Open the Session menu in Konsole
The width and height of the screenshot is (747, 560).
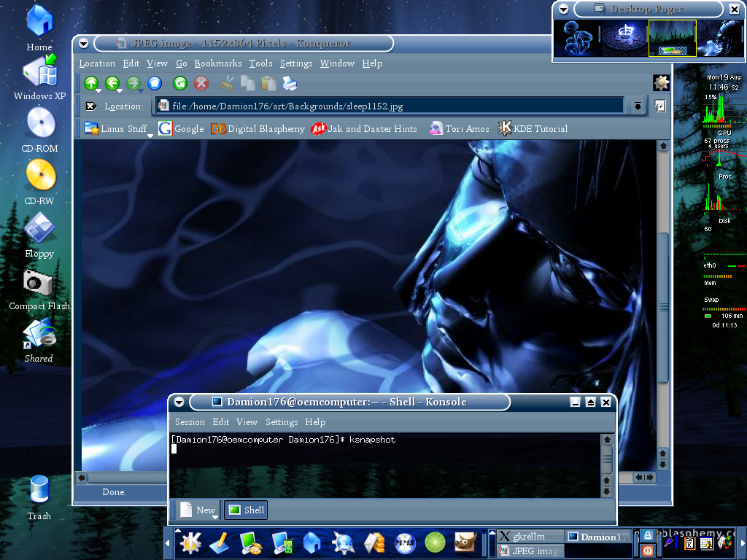[x=190, y=422]
